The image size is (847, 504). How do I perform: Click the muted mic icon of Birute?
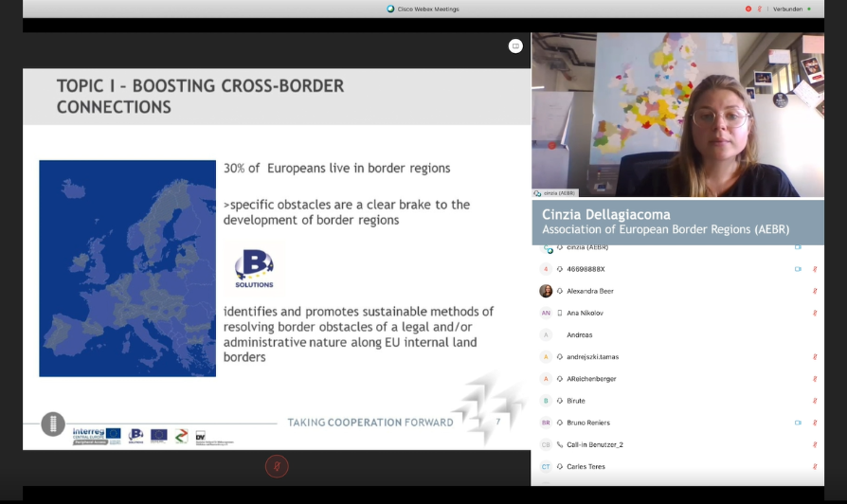pos(815,401)
